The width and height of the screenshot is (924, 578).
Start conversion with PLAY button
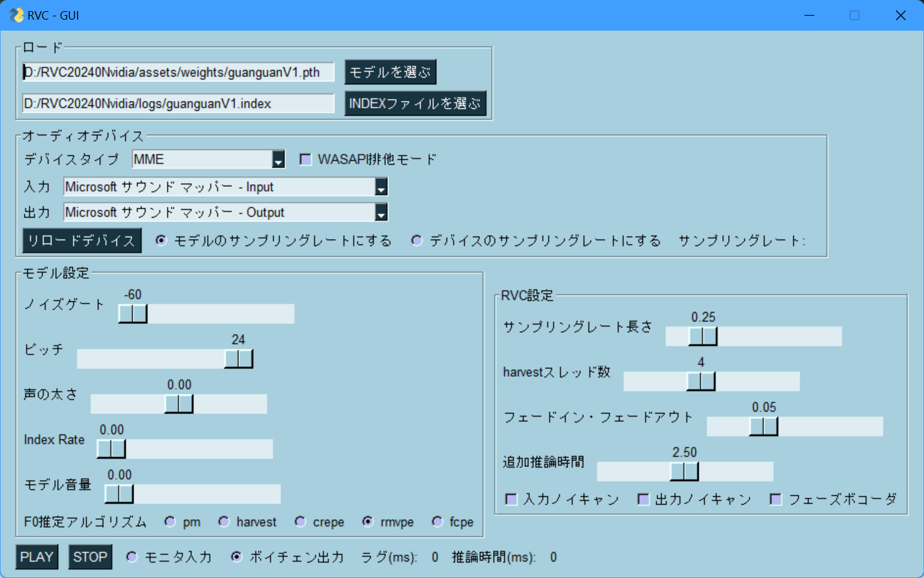coord(37,557)
